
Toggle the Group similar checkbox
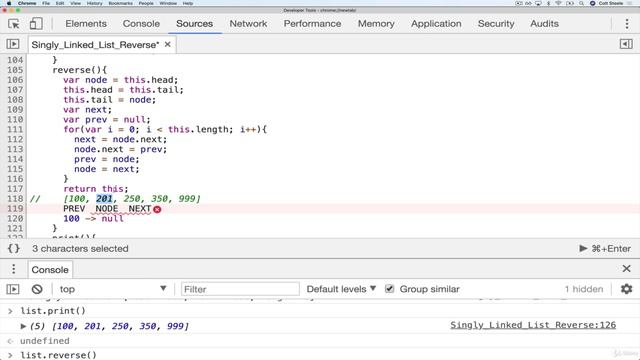389,289
